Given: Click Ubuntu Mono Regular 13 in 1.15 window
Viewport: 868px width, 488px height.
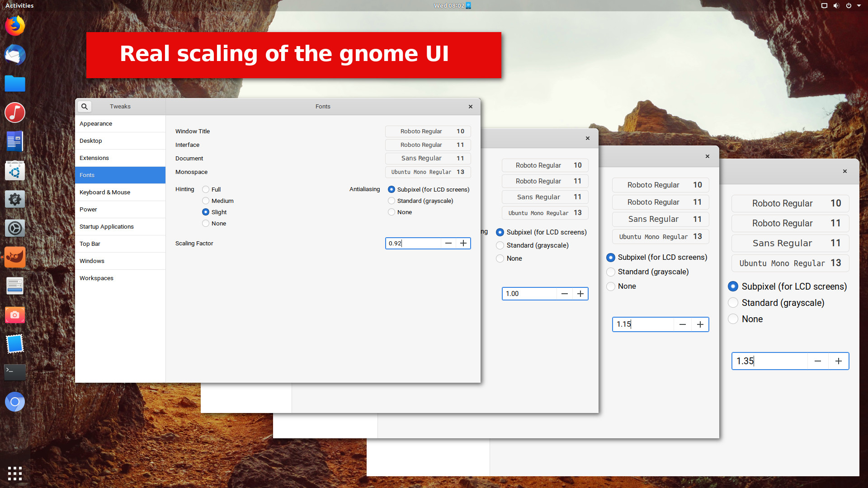Looking at the screenshot, I should point(660,236).
